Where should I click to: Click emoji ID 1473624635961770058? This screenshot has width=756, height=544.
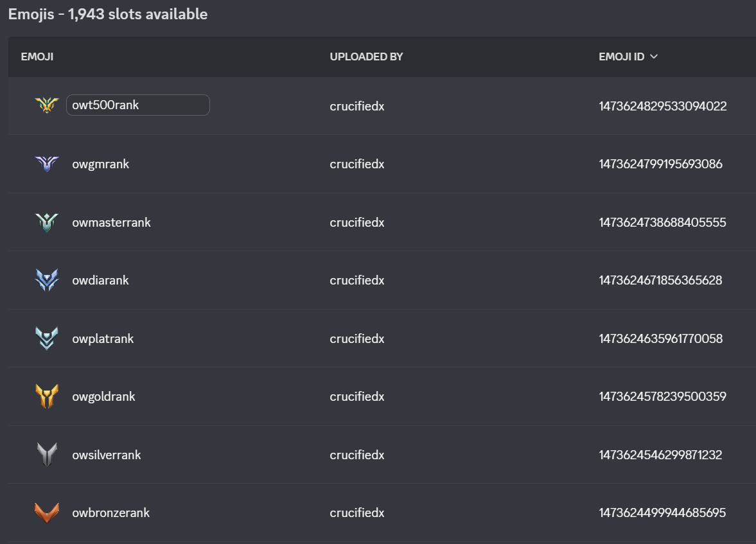pos(660,338)
